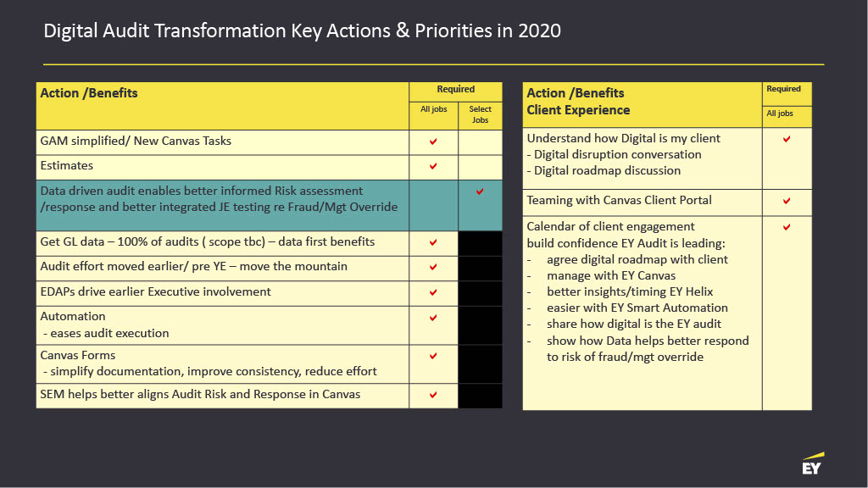Image resolution: width=868 pixels, height=488 pixels.
Task: Click the Canvas Forms row checkmark
Action: [x=433, y=356]
